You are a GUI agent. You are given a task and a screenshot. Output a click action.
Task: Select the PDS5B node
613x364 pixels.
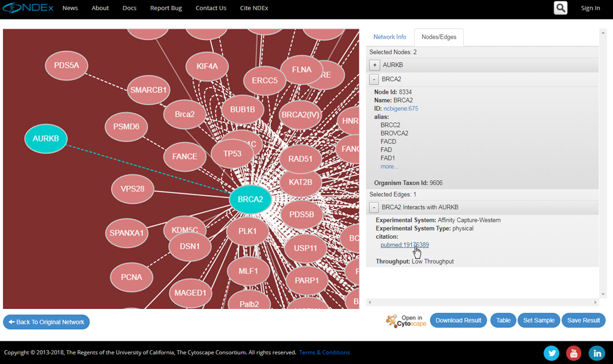(302, 215)
